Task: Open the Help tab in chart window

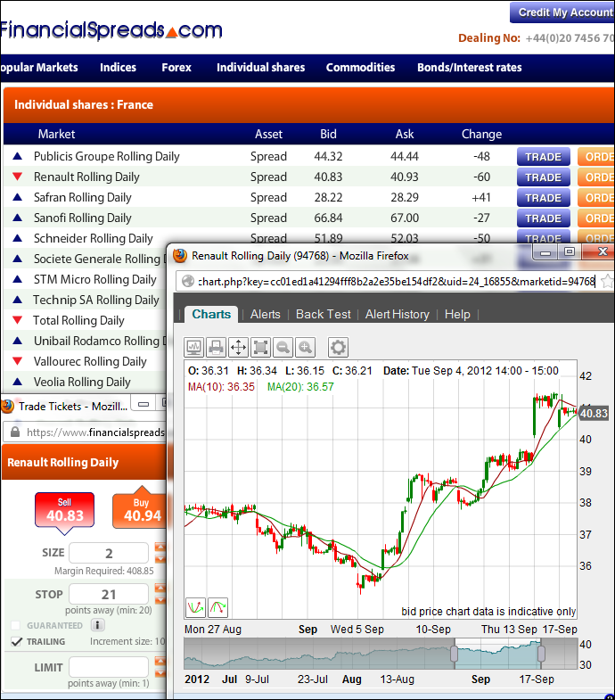Action: pyautogui.click(x=457, y=314)
